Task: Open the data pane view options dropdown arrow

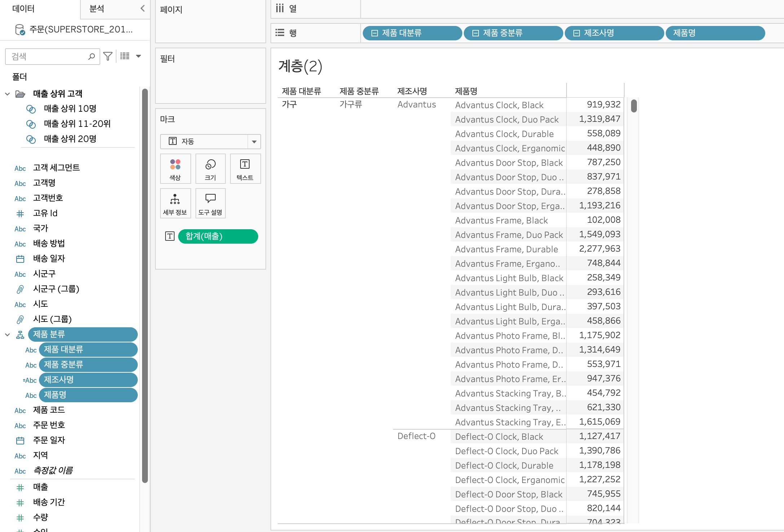Action: pyautogui.click(x=138, y=56)
